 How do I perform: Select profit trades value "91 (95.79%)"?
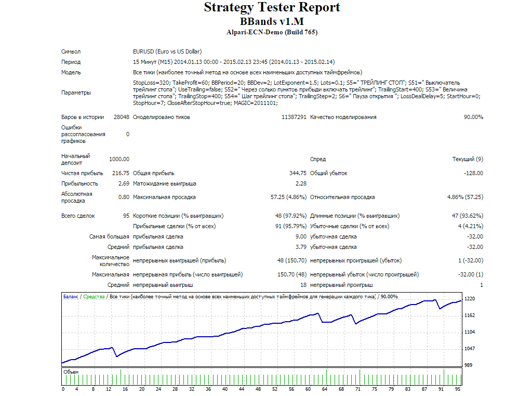pos(291,227)
